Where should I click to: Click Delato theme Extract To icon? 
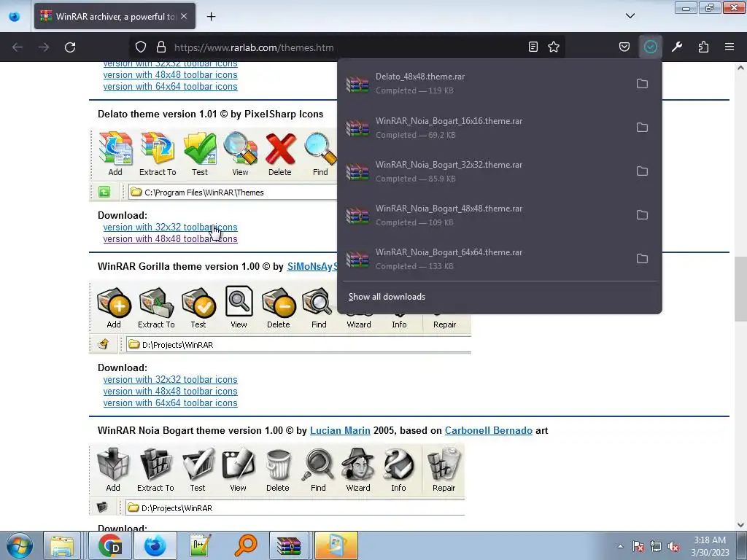(158, 153)
